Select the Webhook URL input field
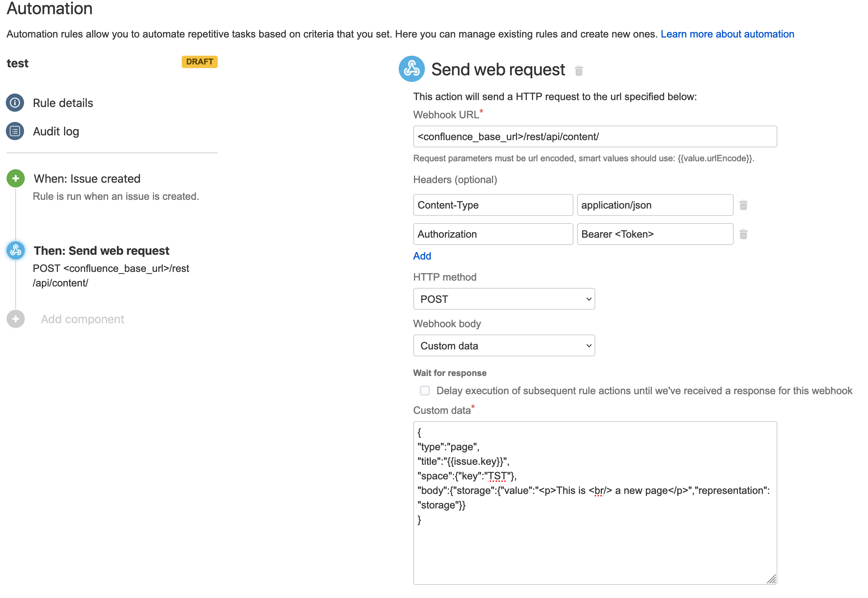868x598 pixels. [594, 136]
